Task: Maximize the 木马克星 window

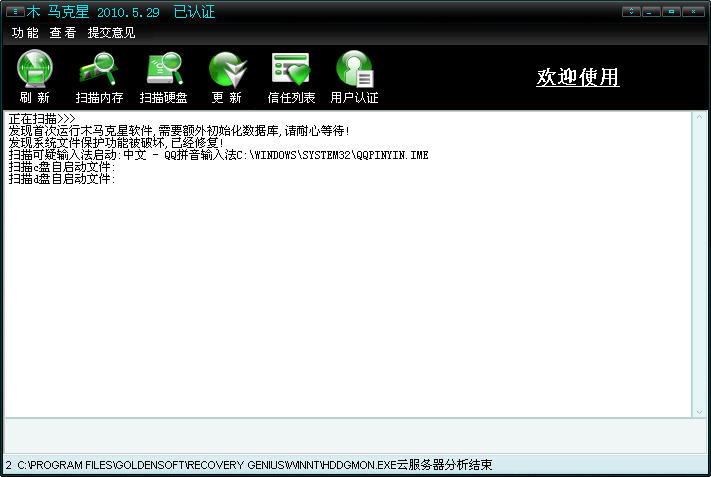Action: click(x=671, y=11)
